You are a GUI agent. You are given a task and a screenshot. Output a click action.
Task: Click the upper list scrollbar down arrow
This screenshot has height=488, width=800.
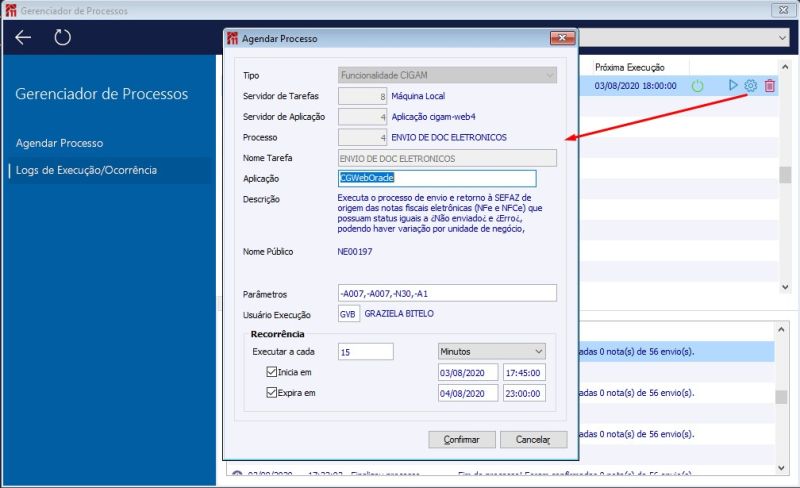(785, 287)
